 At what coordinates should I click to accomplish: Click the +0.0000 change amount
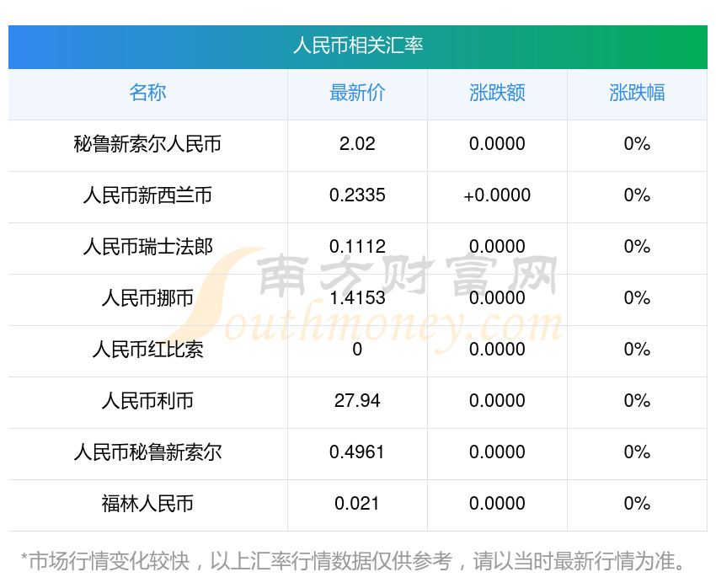pyautogui.click(x=497, y=195)
